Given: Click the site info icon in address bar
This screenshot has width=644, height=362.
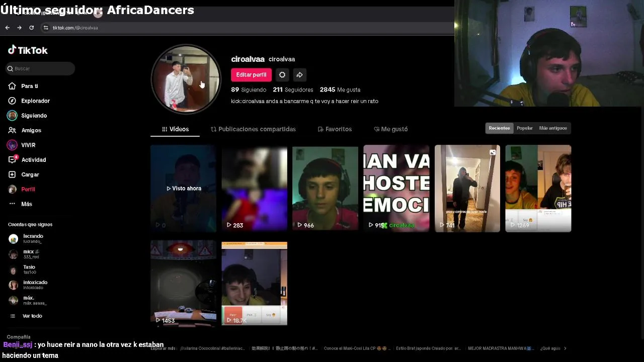Looking at the screenshot, I should 46,28.
